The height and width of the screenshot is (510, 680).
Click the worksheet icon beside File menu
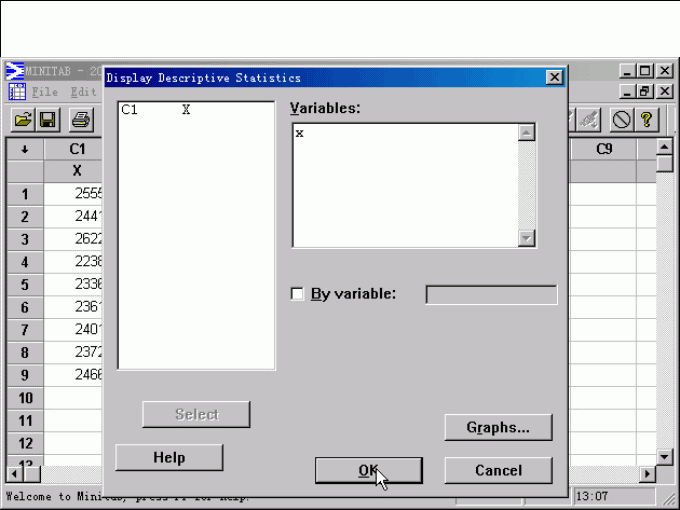(x=16, y=92)
